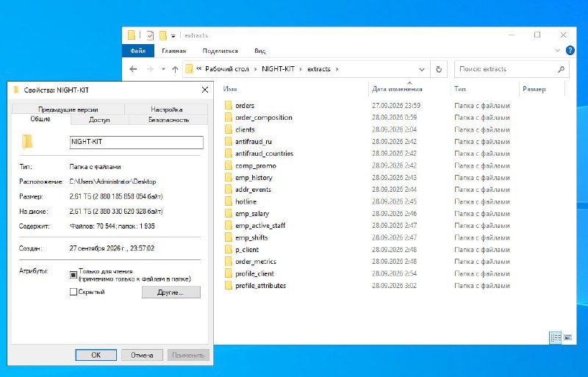Image resolution: width=588 pixels, height=377 pixels.
Task: Open the quick access toolbar customize dropdown
Action: (173, 35)
